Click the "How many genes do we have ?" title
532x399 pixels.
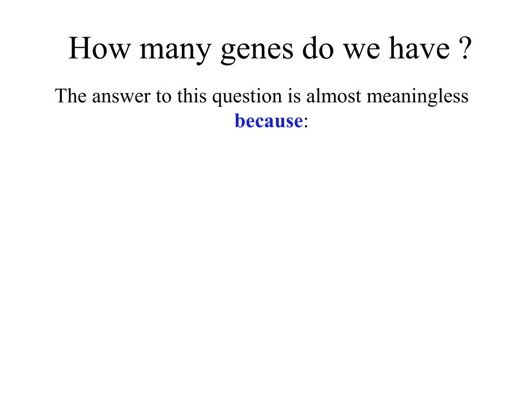pyautogui.click(x=270, y=49)
